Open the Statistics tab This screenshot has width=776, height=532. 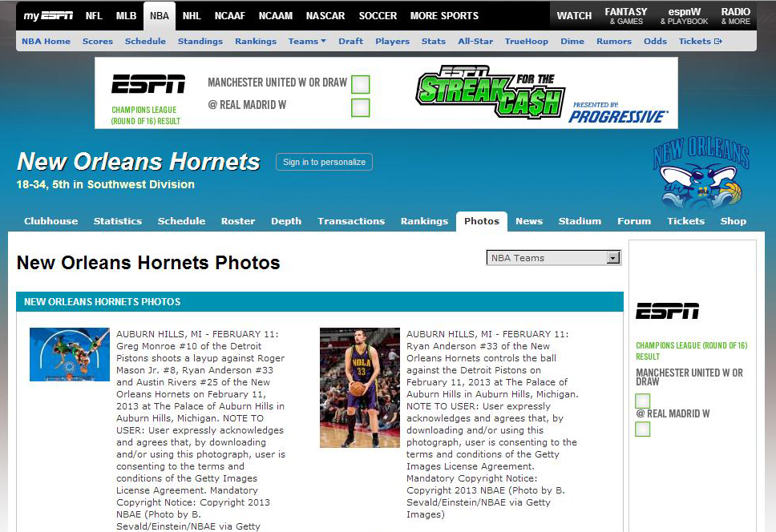pyautogui.click(x=118, y=221)
